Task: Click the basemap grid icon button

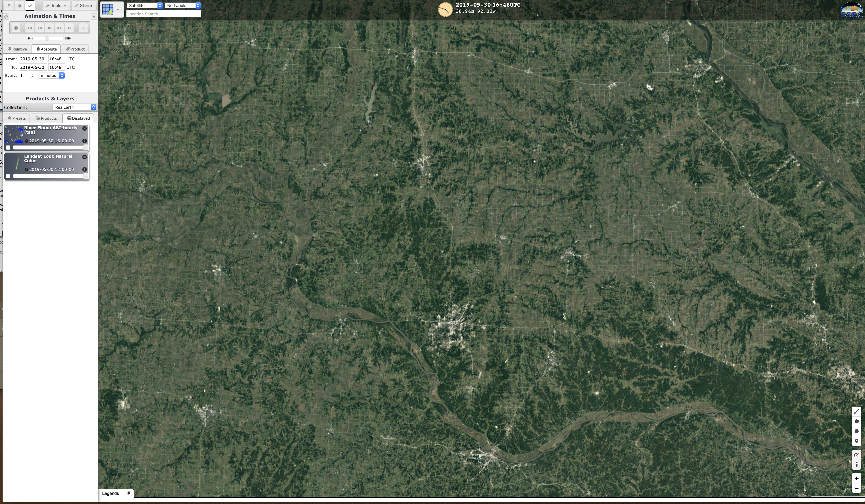Action: [108, 10]
